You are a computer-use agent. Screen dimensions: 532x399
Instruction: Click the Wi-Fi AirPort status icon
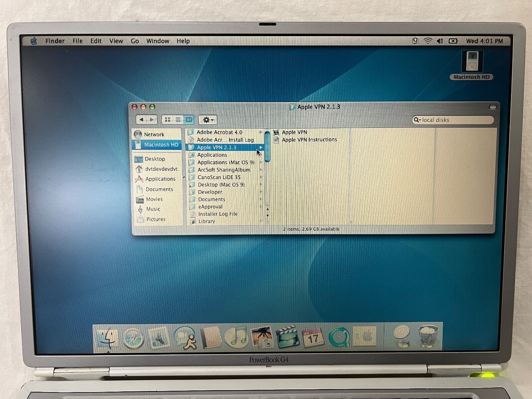click(428, 41)
